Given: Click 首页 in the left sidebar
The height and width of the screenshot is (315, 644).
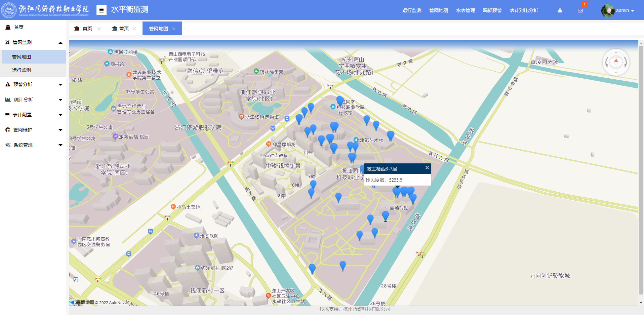Looking at the screenshot, I should pos(18,27).
